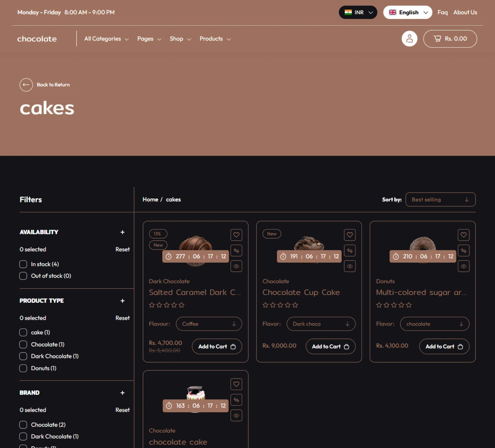Screen dimensions: 495x448
Task: Open the All Categories menu
Action: pos(106,39)
